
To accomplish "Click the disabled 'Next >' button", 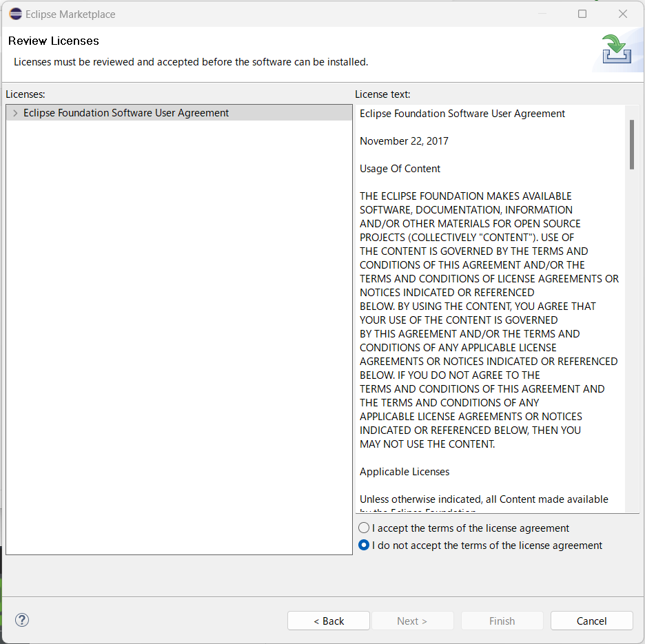I will point(412,621).
